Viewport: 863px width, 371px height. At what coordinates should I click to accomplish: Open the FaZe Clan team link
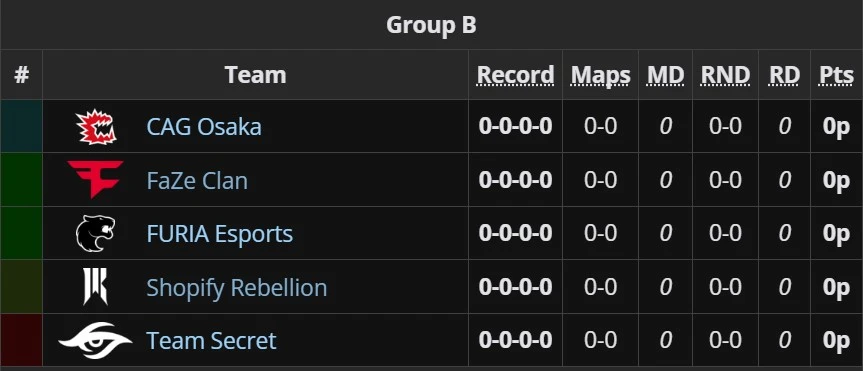(x=197, y=181)
